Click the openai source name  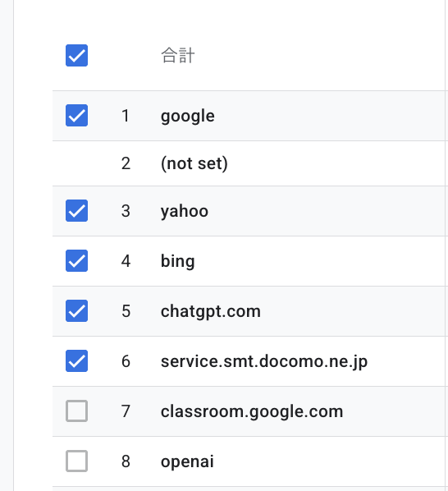coord(187,462)
